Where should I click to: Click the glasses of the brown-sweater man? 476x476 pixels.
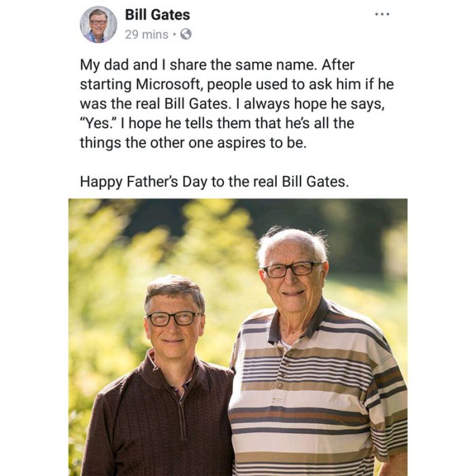tap(174, 318)
